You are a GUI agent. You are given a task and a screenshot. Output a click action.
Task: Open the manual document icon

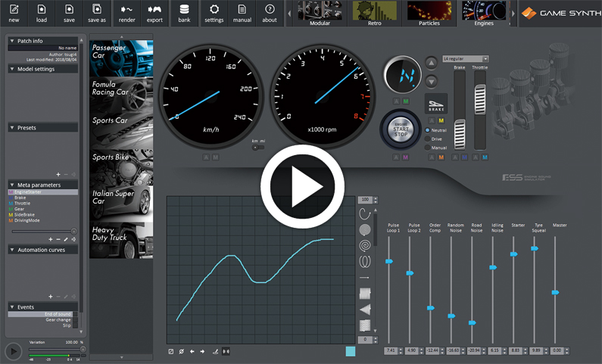point(242,9)
